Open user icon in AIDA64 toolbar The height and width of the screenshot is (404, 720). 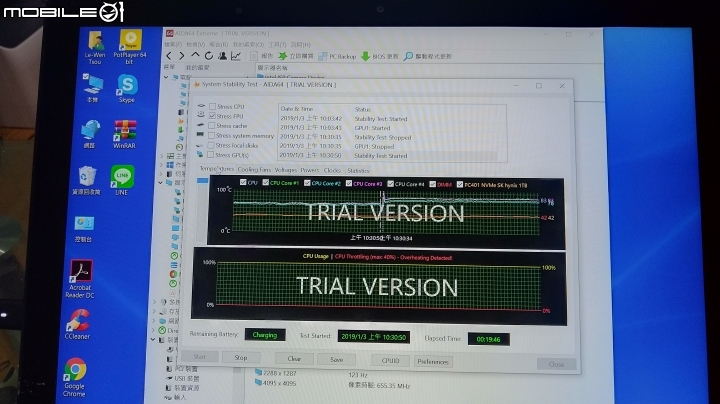[222, 56]
